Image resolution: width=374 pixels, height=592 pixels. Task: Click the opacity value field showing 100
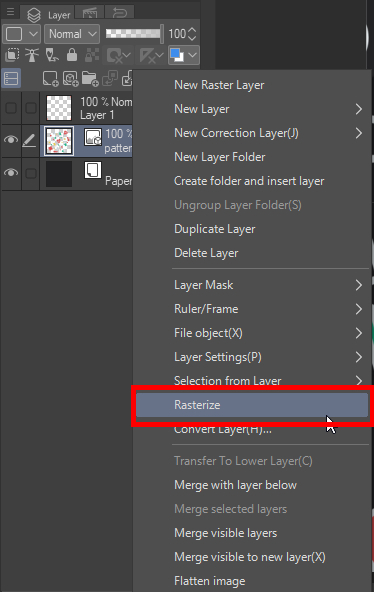pyautogui.click(x=176, y=34)
